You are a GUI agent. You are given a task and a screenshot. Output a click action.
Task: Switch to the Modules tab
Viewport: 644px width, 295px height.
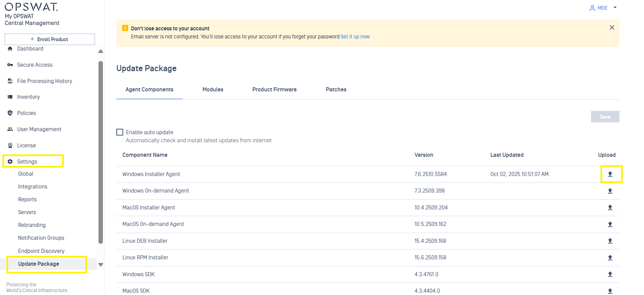coord(212,90)
